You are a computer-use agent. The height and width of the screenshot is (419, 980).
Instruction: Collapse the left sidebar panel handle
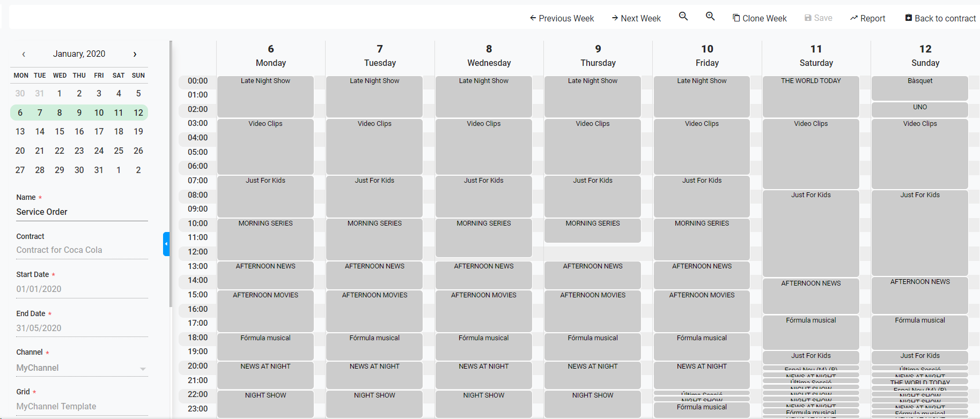pyautogui.click(x=166, y=244)
